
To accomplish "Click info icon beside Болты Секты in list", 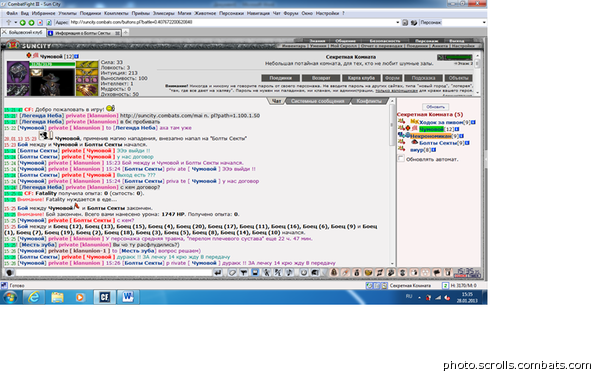I will (467, 143).
